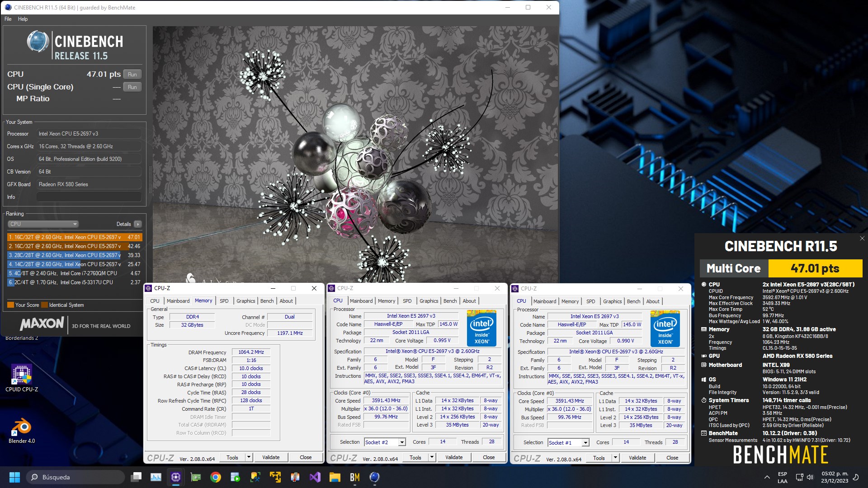Click the Cinebench sphere taskbar icon
868x488 pixels.
[x=374, y=477]
